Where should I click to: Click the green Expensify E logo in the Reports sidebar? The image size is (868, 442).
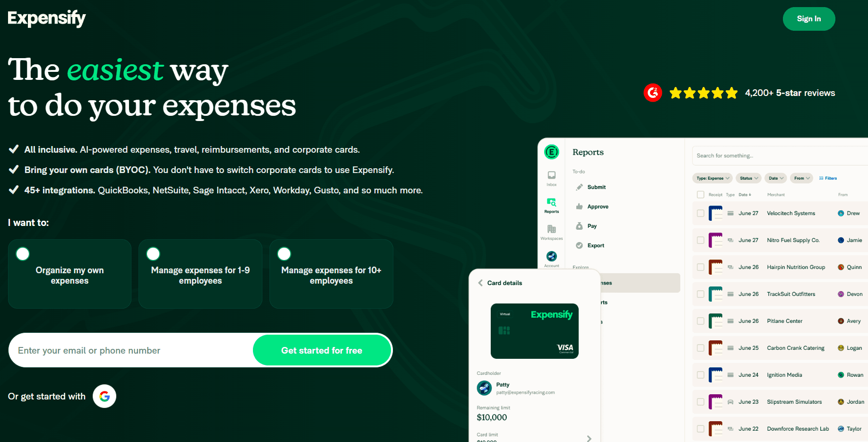(552, 152)
